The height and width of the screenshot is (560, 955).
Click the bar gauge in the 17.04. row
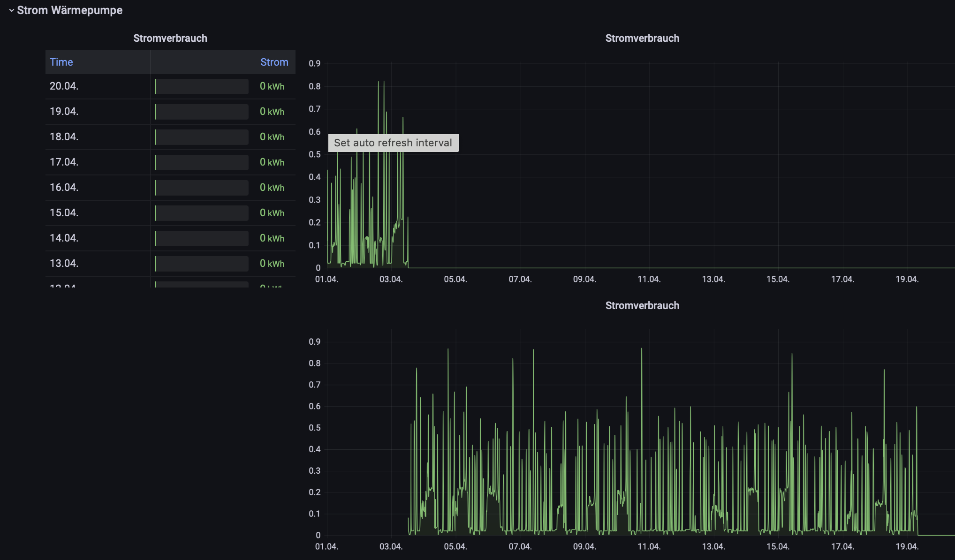pyautogui.click(x=202, y=162)
